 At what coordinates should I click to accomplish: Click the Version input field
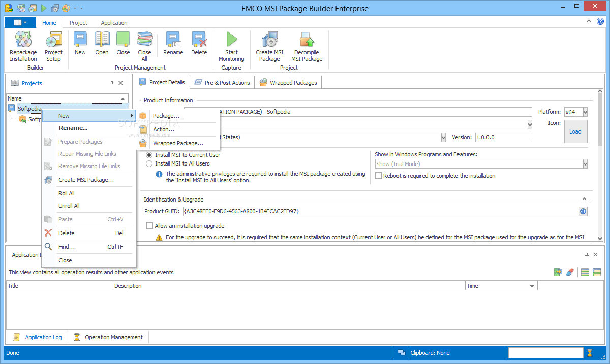point(503,137)
